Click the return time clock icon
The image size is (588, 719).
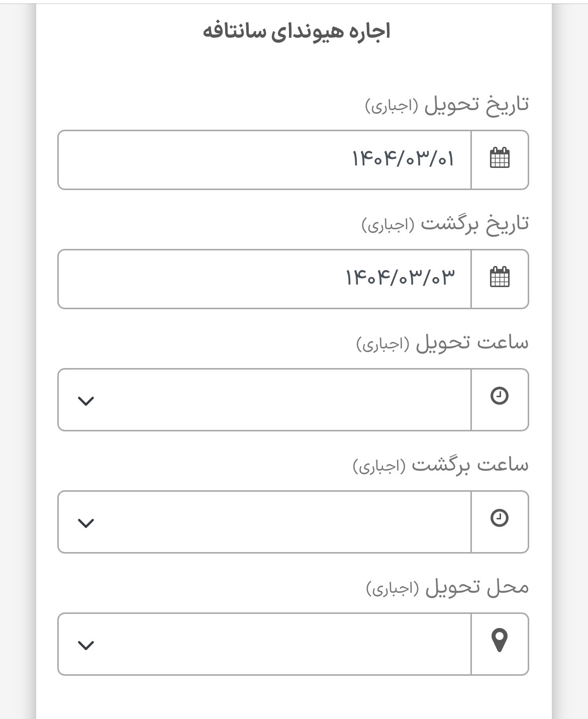pos(500,521)
